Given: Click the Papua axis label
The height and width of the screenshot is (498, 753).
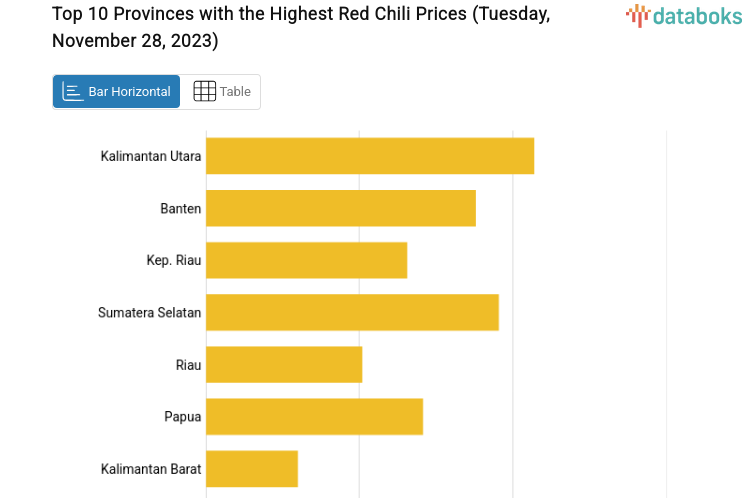Looking at the screenshot, I should point(183,416).
